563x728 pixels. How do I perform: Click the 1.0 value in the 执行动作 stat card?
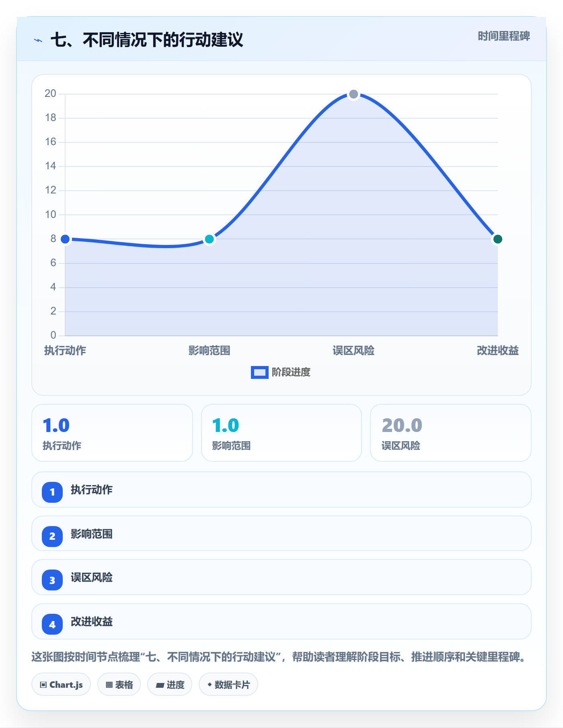click(56, 426)
